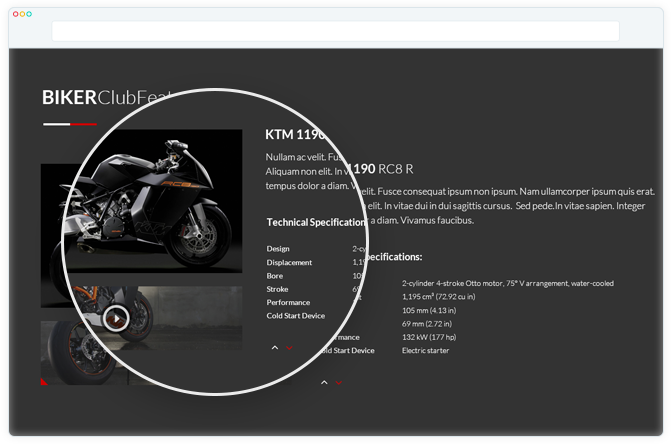Click the magnified 'Technical Specification' heading
The height and width of the screenshot is (445, 671).
pyautogui.click(x=316, y=222)
